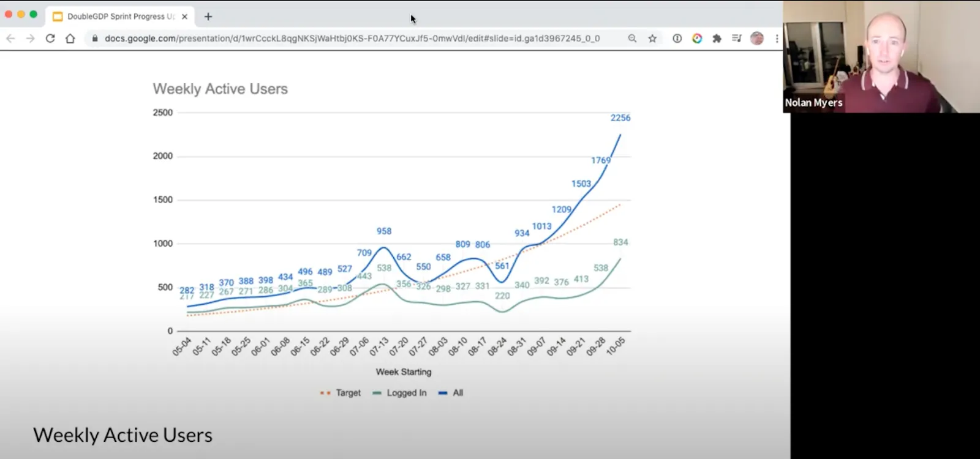Click the 10-05 date axis label
This screenshot has width=980, height=459.
[x=615, y=346]
